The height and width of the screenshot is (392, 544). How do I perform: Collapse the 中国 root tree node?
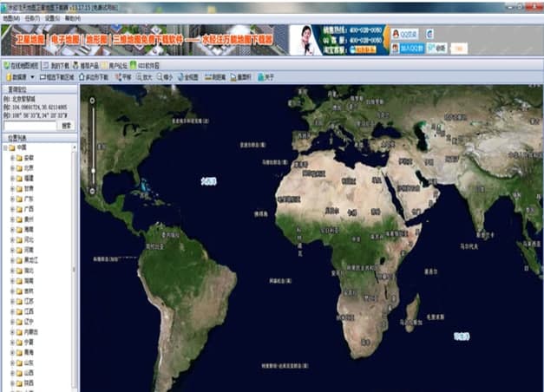click(5, 147)
